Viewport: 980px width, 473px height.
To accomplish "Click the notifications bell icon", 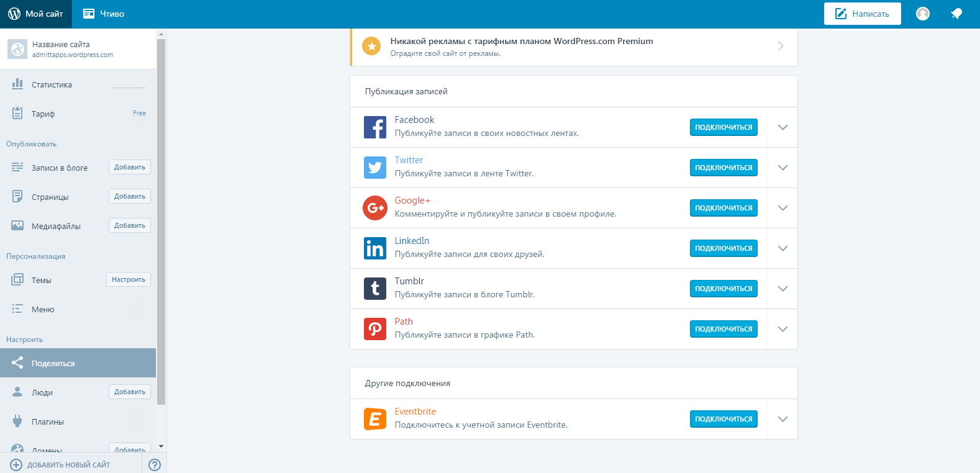I will point(956,13).
